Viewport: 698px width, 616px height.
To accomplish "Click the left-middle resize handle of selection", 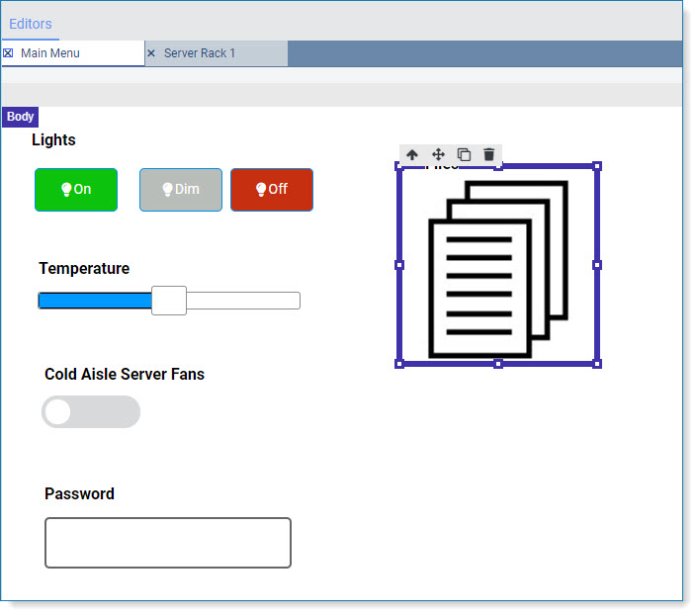I will point(399,265).
